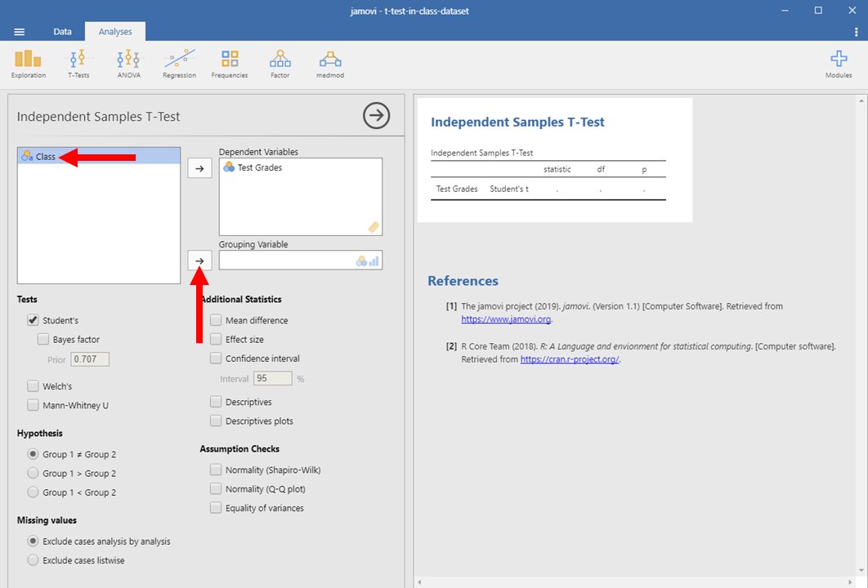Image resolution: width=868 pixels, height=588 pixels.
Task: Click the Prior value input field
Action: (x=90, y=359)
